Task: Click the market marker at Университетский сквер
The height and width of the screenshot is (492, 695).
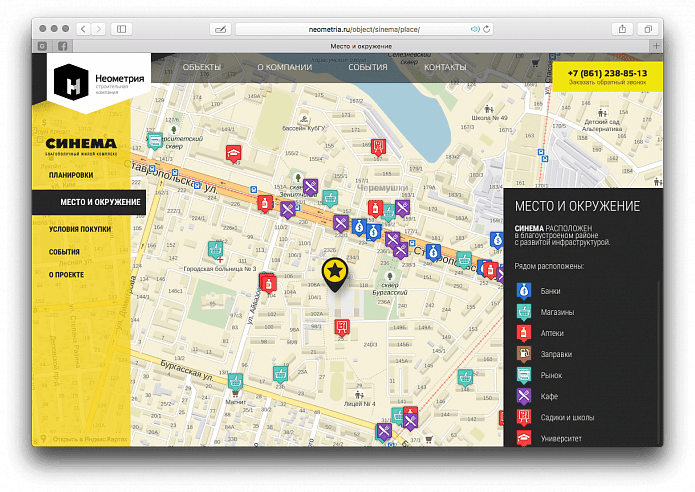Action: pyautogui.click(x=155, y=141)
